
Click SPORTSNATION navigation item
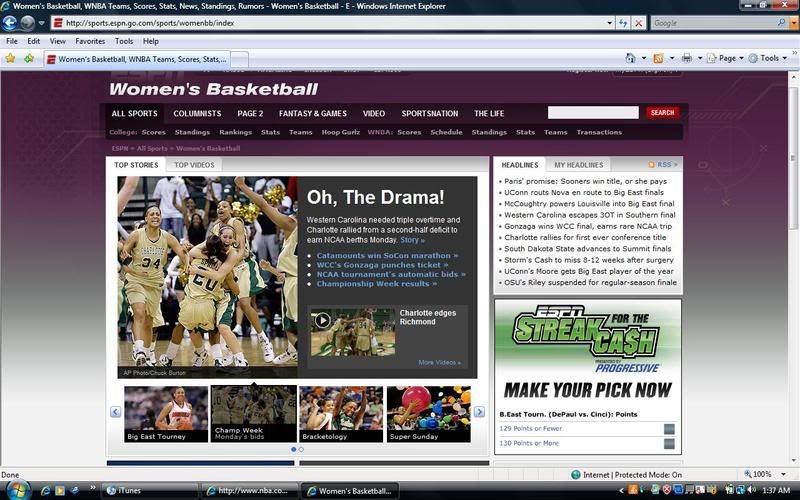430,113
